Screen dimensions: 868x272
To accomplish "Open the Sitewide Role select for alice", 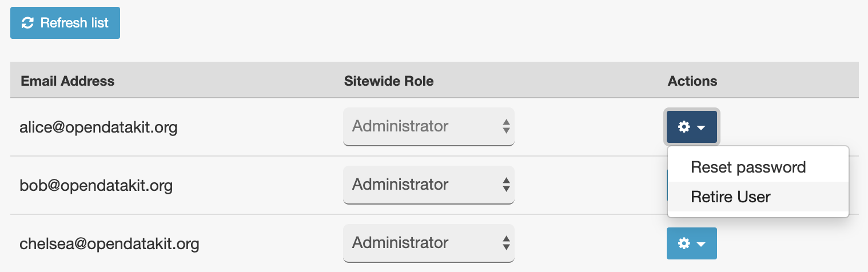I will point(429,126).
